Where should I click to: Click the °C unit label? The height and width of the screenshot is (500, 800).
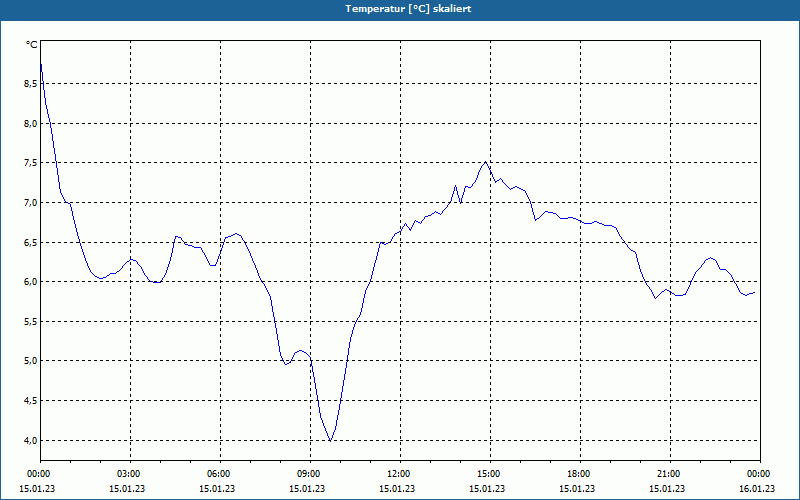pos(32,45)
